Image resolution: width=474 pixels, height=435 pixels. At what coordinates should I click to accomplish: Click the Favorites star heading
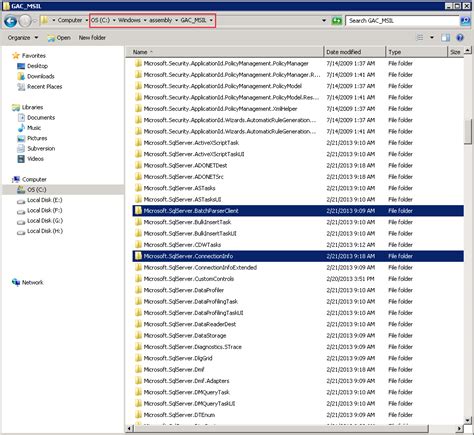pyautogui.click(x=29, y=56)
